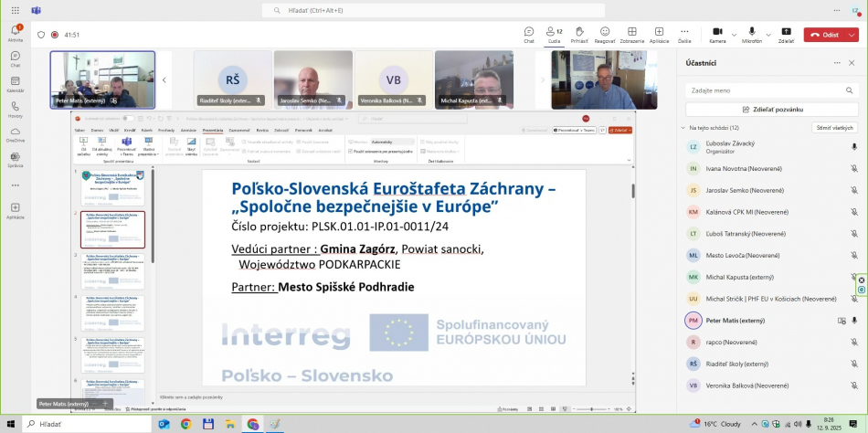The width and height of the screenshot is (868, 433).
Task: Click the Stlmiť všetkých button
Action: click(835, 128)
